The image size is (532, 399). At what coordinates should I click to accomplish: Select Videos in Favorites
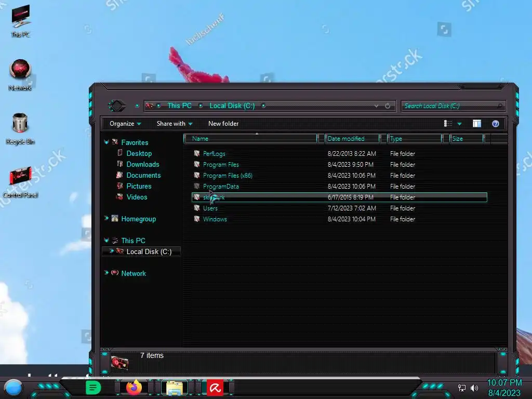click(137, 197)
